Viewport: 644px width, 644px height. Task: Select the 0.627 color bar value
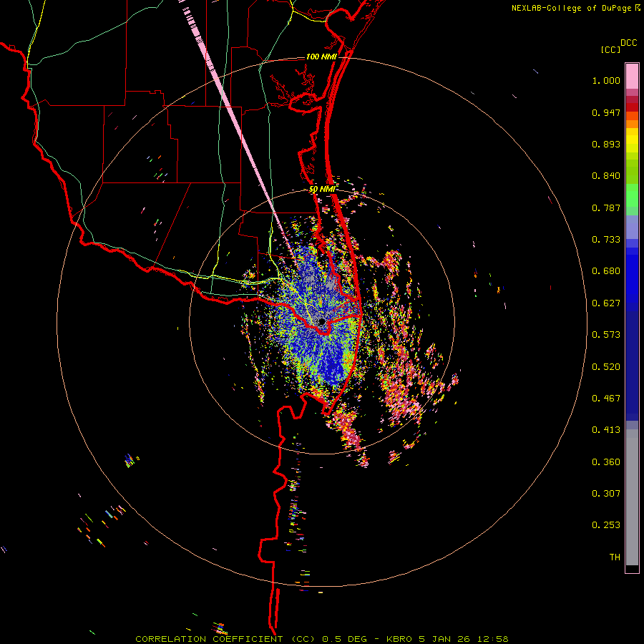(x=606, y=303)
